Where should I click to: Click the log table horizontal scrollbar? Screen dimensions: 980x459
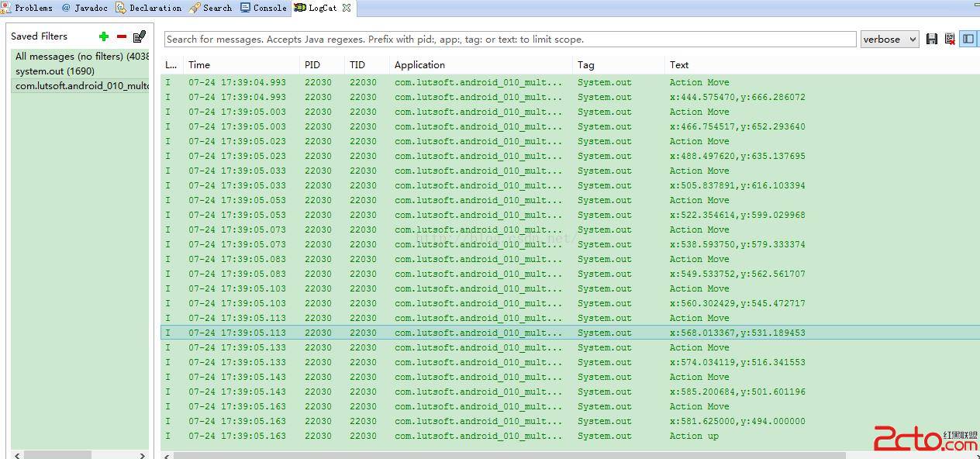click(x=509, y=455)
